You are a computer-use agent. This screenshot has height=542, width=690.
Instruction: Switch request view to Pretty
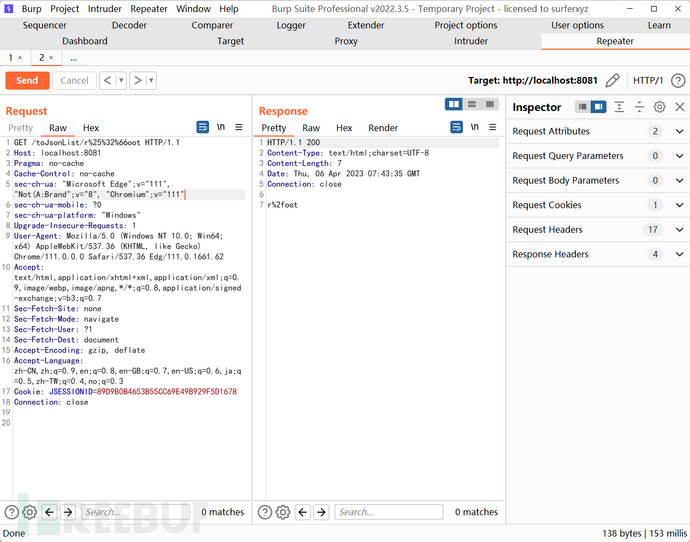pyautogui.click(x=21, y=128)
